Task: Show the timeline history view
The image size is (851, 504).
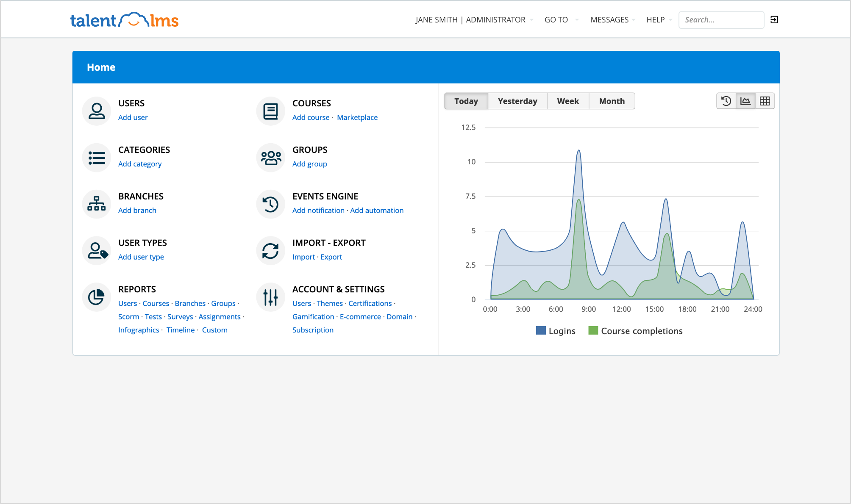Action: click(x=726, y=101)
